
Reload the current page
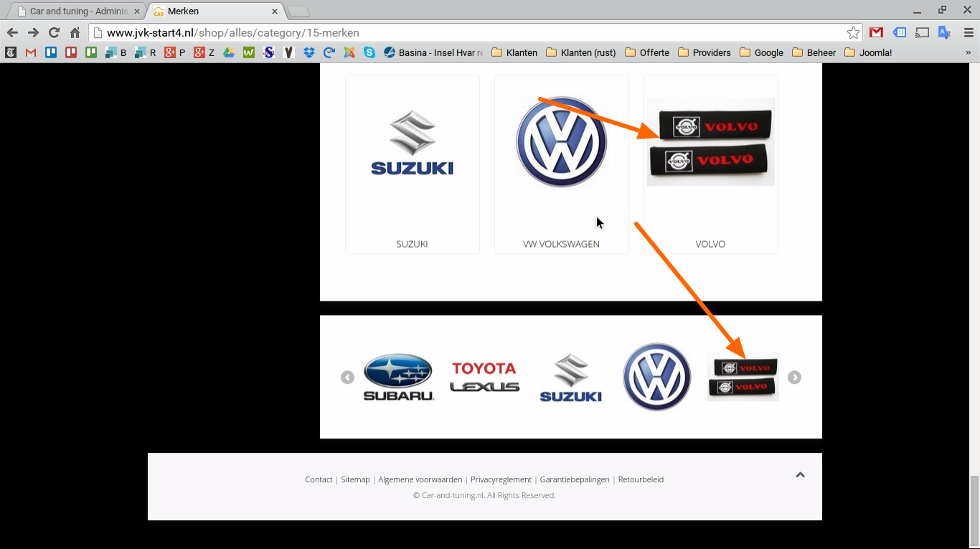[54, 32]
